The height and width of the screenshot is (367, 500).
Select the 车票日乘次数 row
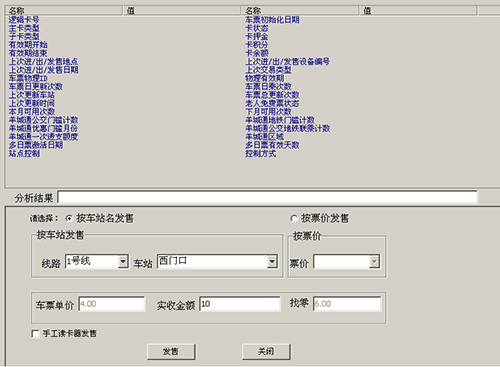coord(268,87)
